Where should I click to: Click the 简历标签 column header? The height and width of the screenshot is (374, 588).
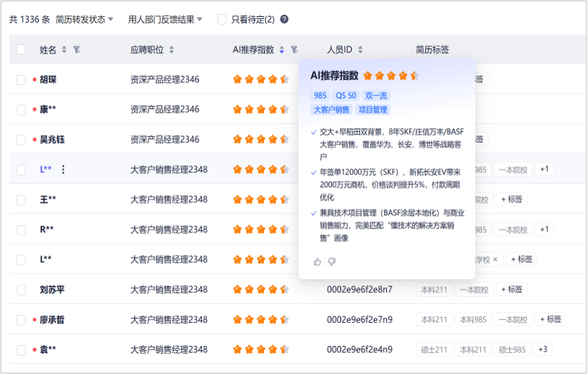(433, 49)
